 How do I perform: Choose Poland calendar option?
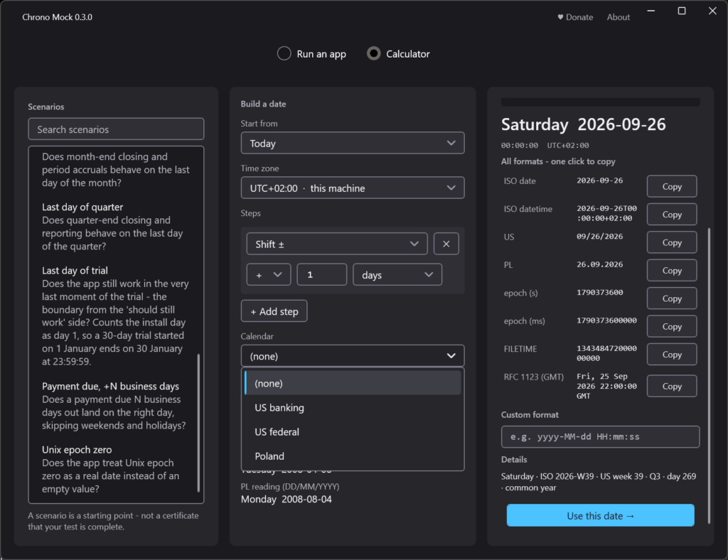[x=353, y=456]
